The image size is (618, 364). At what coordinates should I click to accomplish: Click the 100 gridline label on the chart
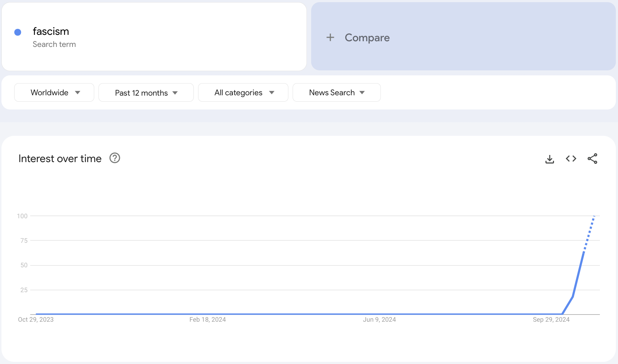pos(23,215)
